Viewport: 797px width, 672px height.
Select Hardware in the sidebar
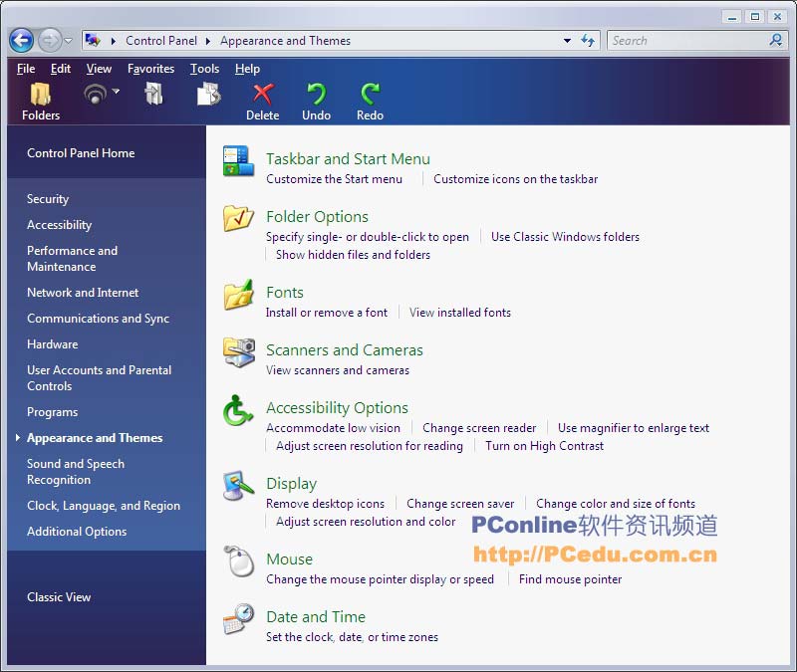53,344
